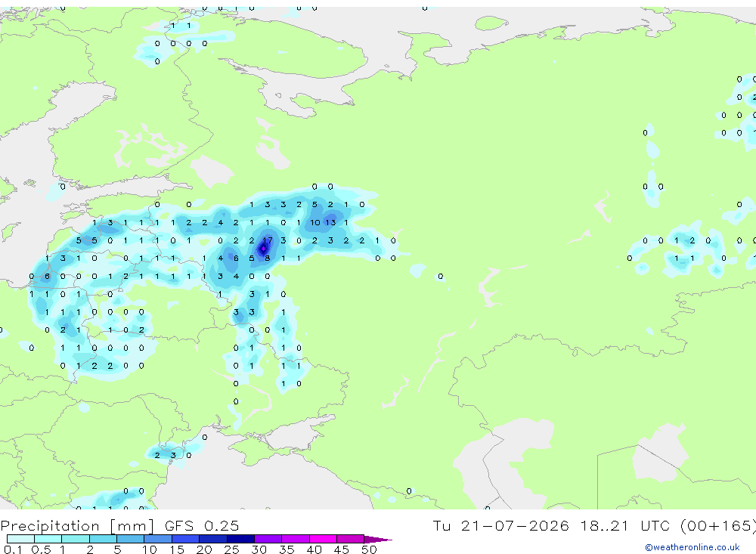756x554 pixels.
Task: Select the "GFS 0.25" model label
Action: pyautogui.click(x=202, y=525)
